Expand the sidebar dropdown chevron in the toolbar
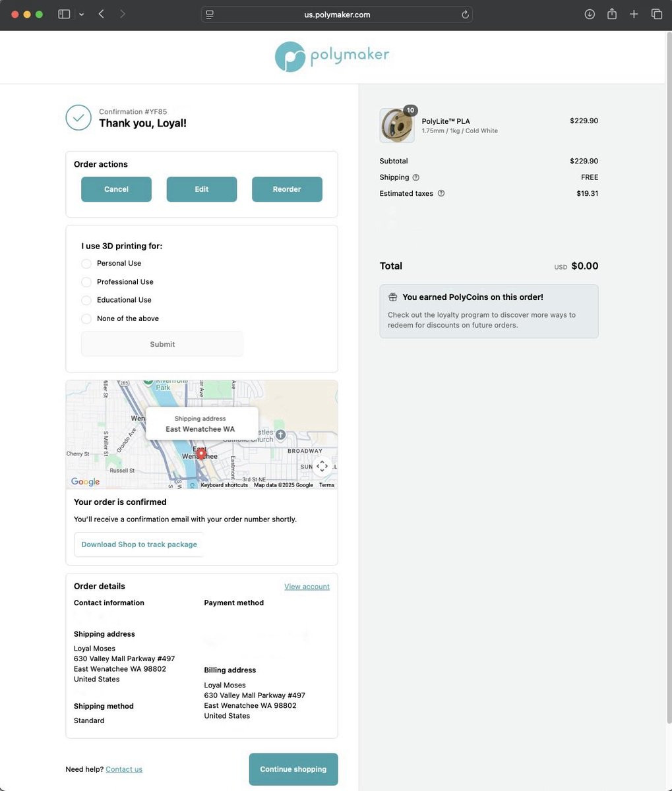 (81, 15)
